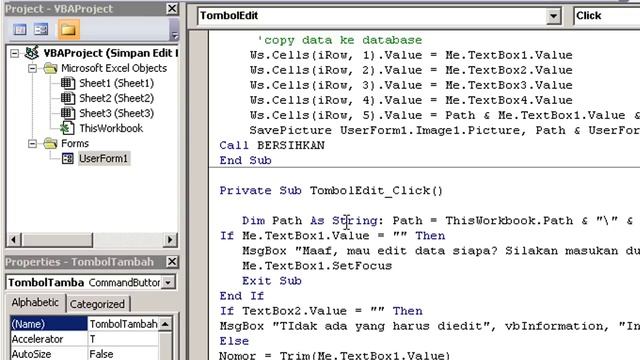Select UserForm1 in project tree
640x360 pixels.
tap(104, 158)
